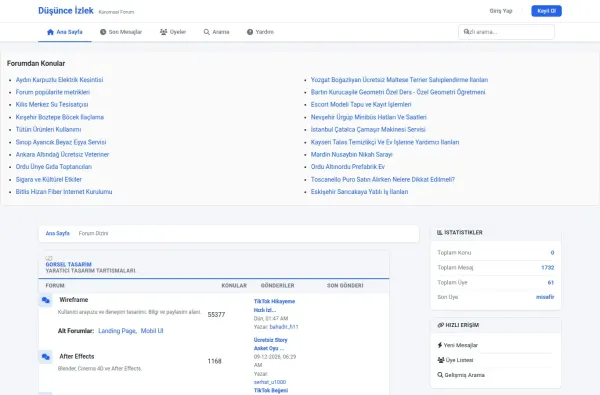This screenshot has height=395, width=600.
Task: Open İstanbul Çatalca Çamaşır Makinesi Servisi topic
Action: (368, 129)
